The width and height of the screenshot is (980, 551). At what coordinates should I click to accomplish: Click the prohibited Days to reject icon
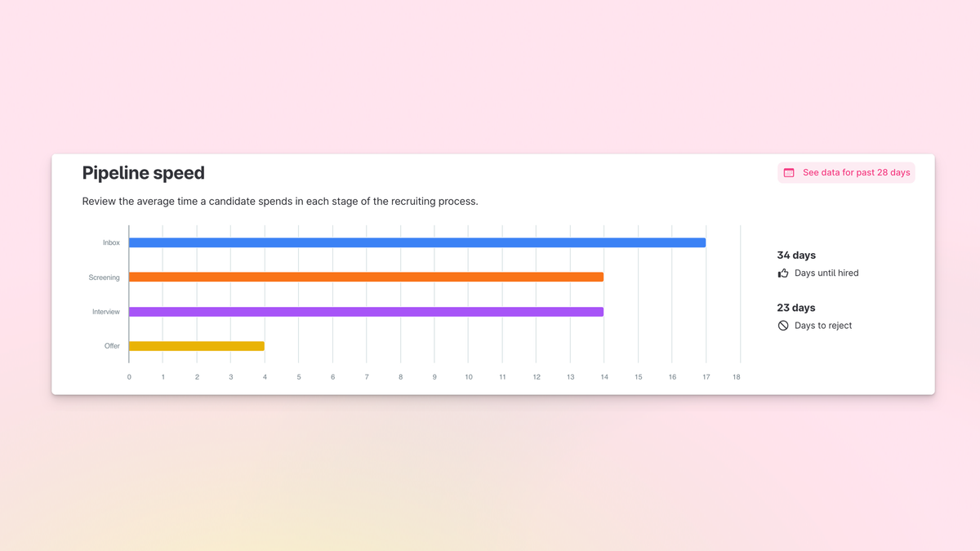[x=783, y=326]
